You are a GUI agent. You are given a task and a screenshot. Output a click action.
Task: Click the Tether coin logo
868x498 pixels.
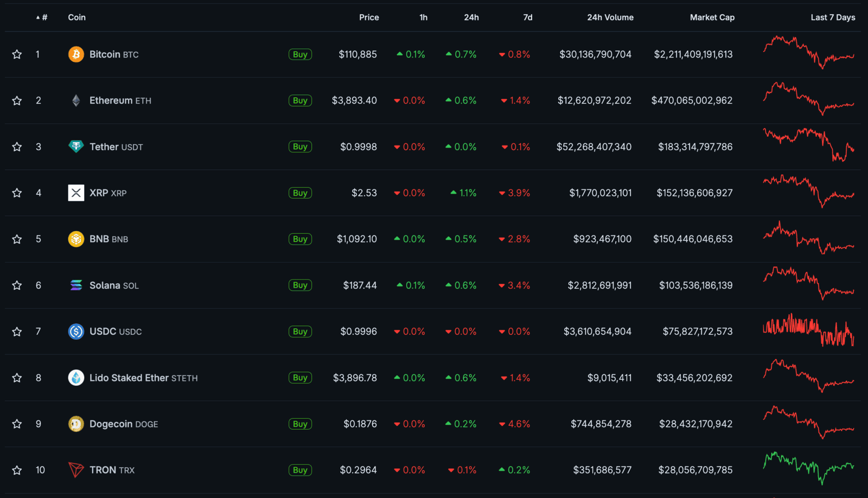pyautogui.click(x=76, y=146)
